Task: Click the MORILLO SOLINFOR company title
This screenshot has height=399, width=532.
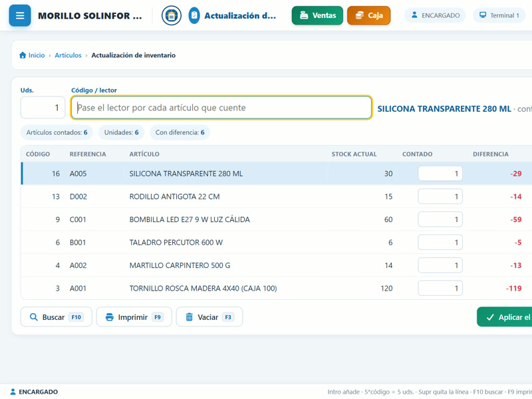Action: (x=90, y=16)
